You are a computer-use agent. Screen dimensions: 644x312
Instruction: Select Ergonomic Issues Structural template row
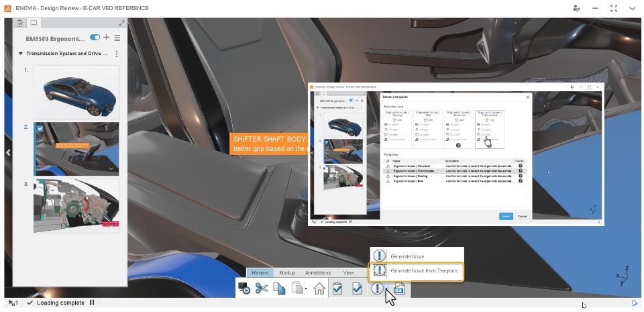coord(455,166)
